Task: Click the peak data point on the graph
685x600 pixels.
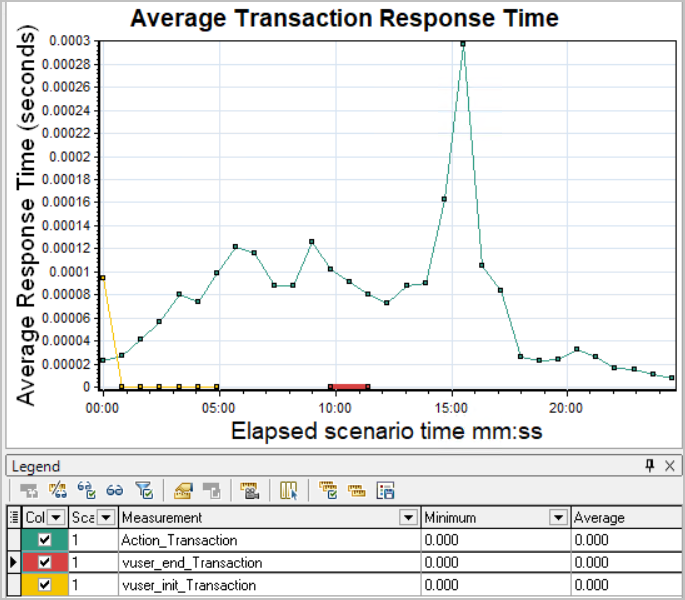Action: (463, 43)
